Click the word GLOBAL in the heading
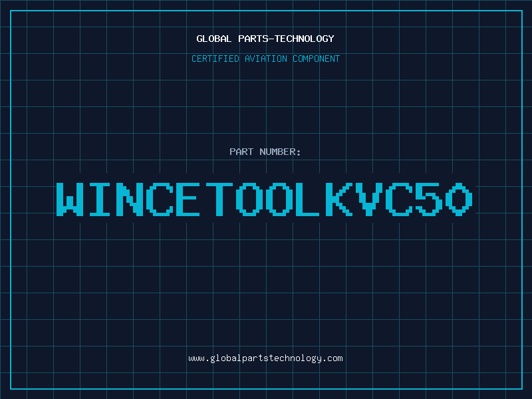 [213, 39]
